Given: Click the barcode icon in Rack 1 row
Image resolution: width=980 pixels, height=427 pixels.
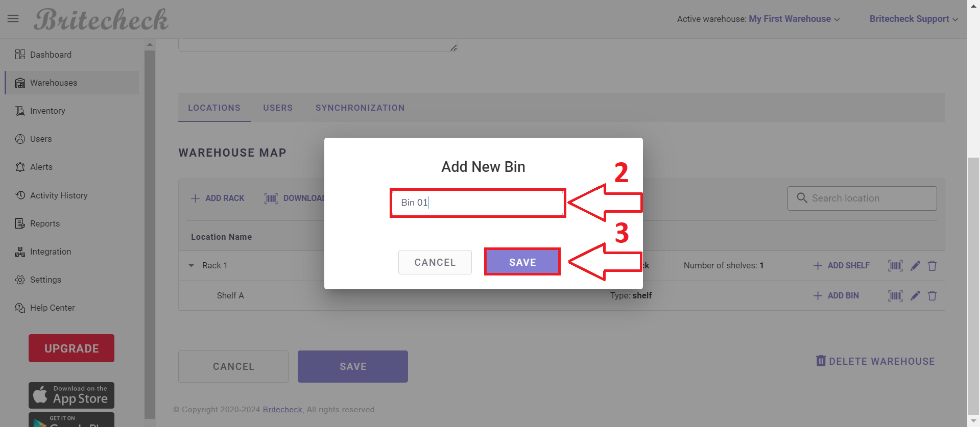Looking at the screenshot, I should coord(895,266).
